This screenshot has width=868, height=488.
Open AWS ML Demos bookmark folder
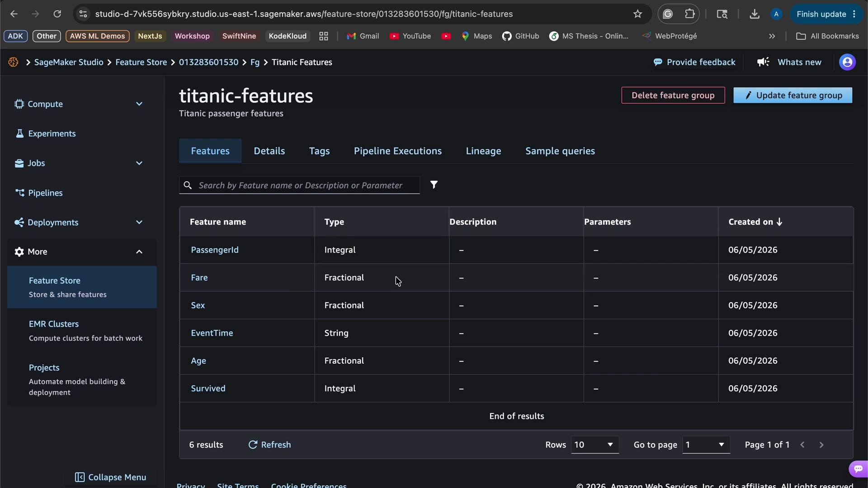[x=97, y=36]
